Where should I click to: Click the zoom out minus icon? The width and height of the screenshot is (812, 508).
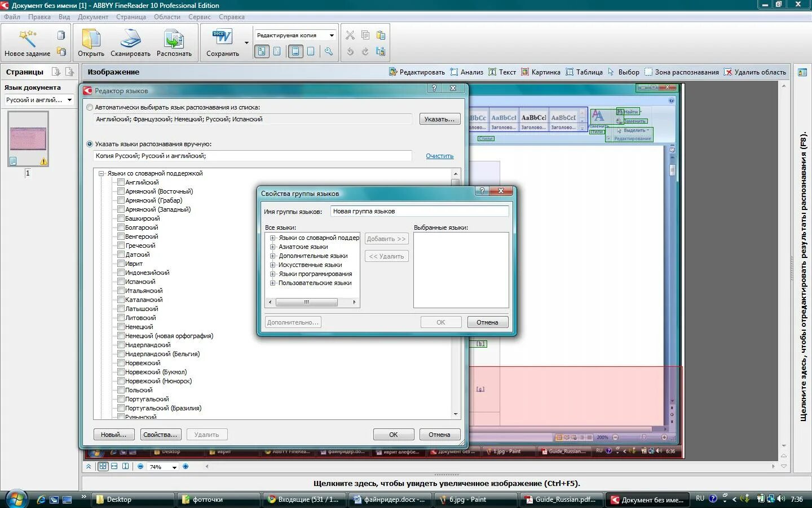click(x=140, y=466)
